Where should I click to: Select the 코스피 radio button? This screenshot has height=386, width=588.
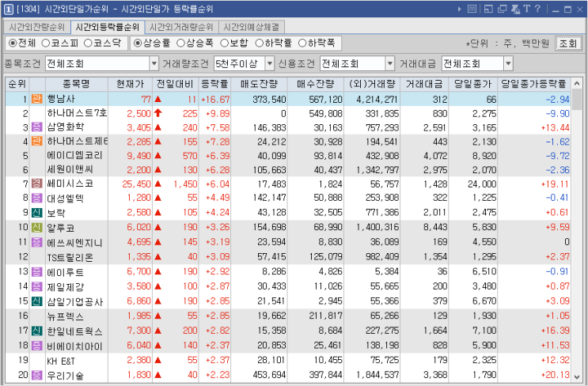click(45, 43)
